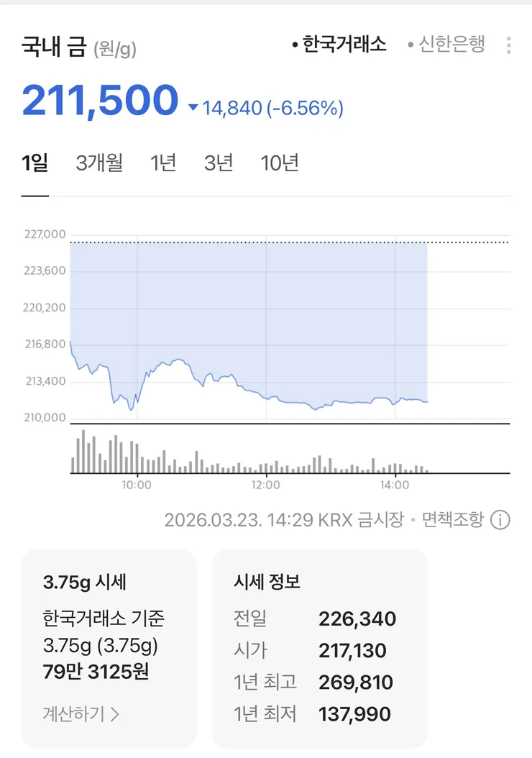The image size is (532, 758).
Task: Click the 면책조항 disclaimer link
Action: coord(453,520)
